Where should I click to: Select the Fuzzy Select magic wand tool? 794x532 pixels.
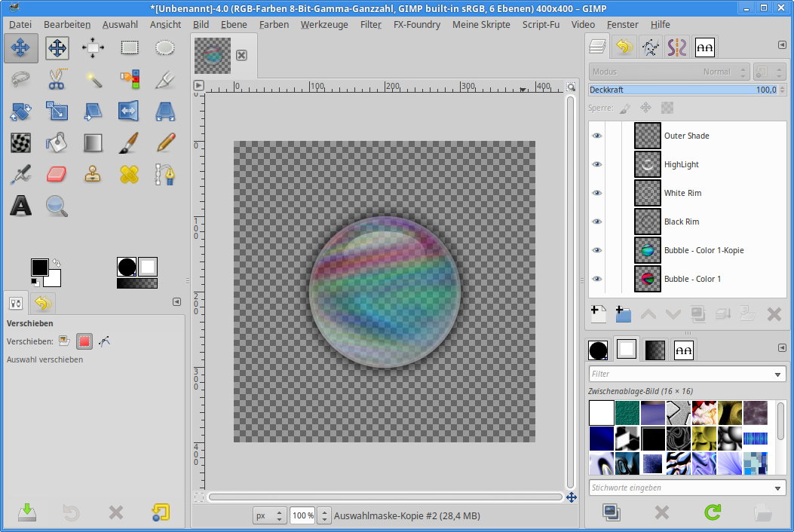(94, 79)
